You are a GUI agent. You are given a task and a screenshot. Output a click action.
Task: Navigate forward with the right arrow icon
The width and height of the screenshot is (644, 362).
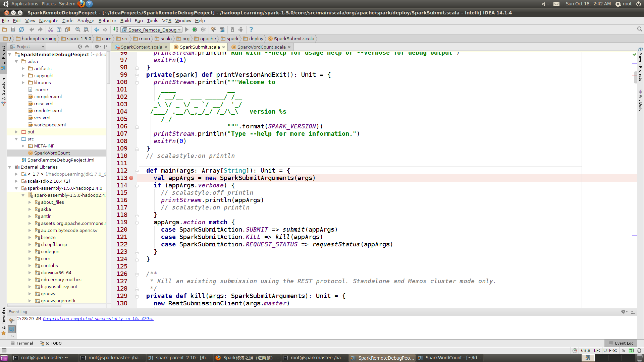point(105,29)
